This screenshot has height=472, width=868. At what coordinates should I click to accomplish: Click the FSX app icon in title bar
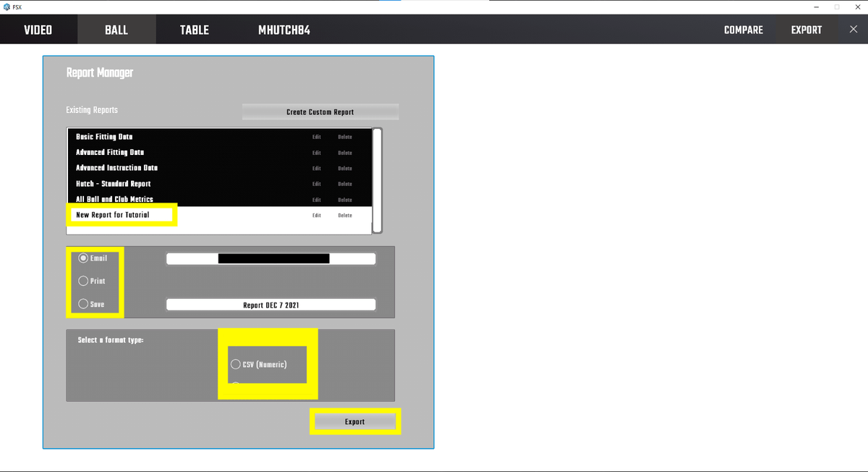7,7
